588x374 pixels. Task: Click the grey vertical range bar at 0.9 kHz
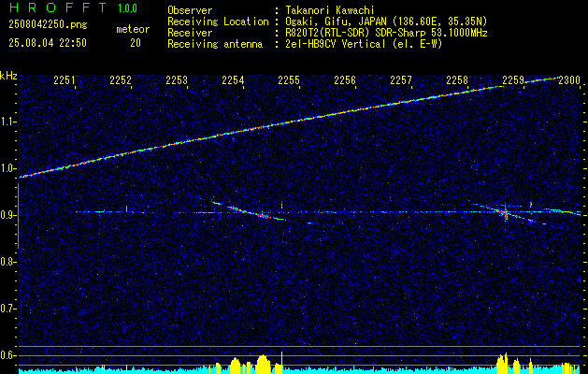pyautogui.click(x=18, y=216)
